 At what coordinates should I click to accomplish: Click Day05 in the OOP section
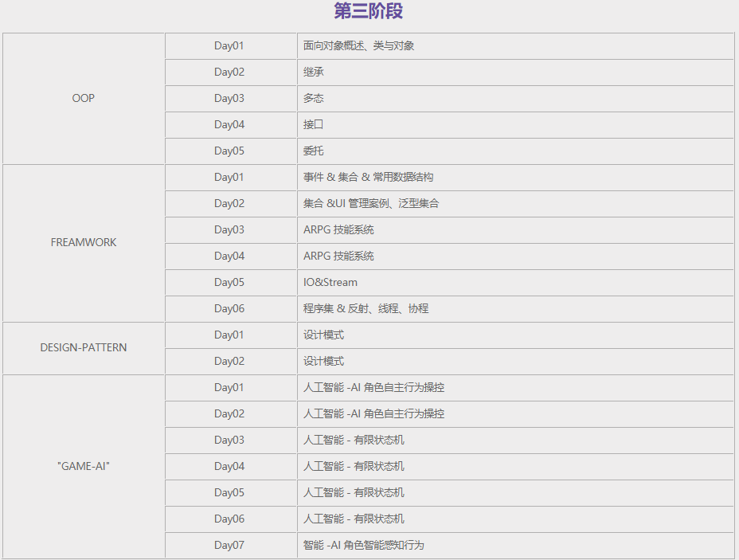(x=230, y=151)
